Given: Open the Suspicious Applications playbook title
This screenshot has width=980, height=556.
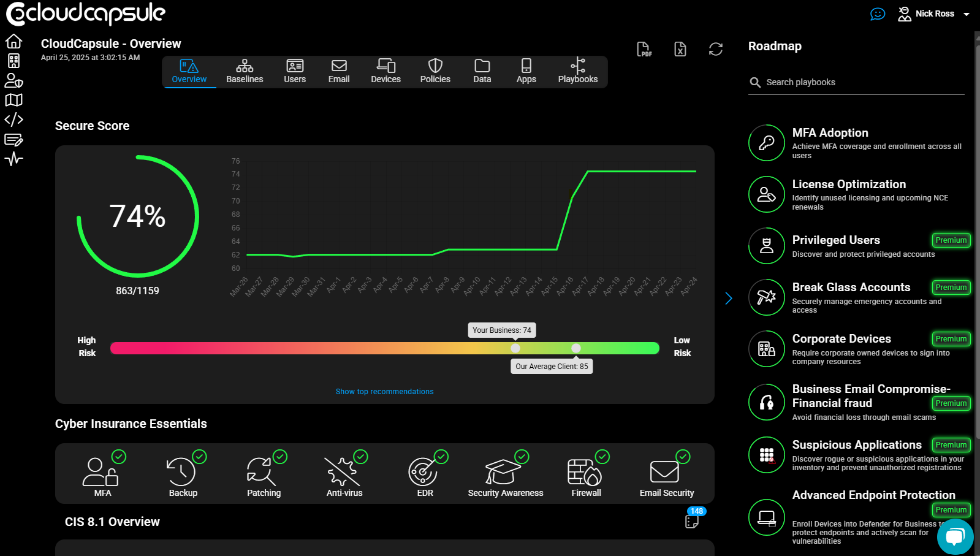Looking at the screenshot, I should (857, 445).
